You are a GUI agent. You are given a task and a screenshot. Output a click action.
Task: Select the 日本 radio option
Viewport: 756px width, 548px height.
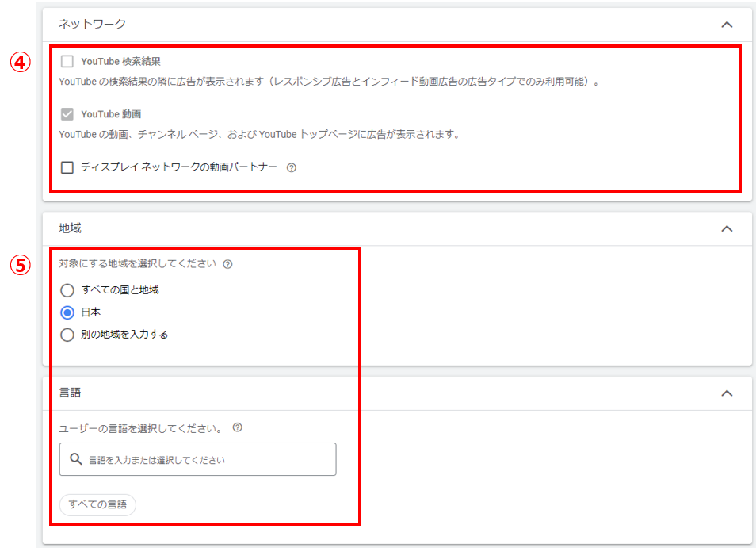click(x=67, y=312)
